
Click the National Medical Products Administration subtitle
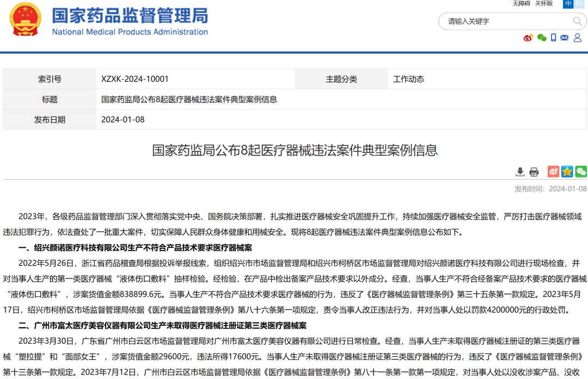(130, 32)
